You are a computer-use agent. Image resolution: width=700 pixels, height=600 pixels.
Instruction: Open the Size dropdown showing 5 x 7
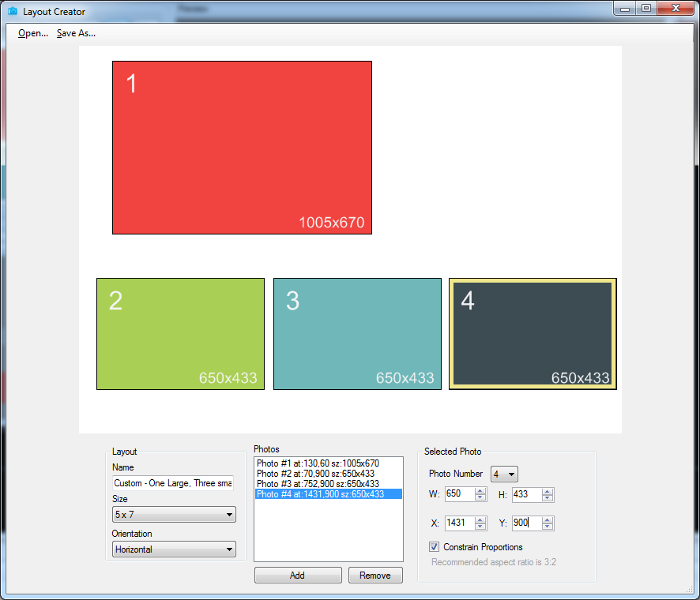(x=174, y=515)
